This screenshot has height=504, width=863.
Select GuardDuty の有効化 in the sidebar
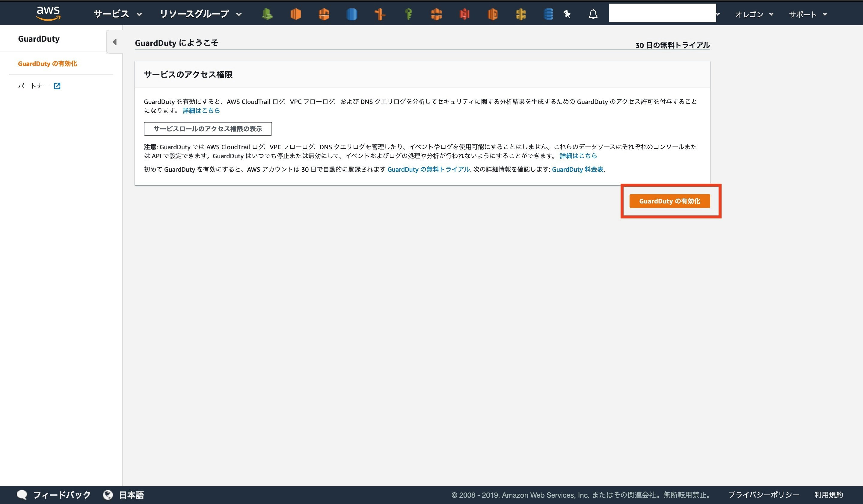tap(47, 64)
